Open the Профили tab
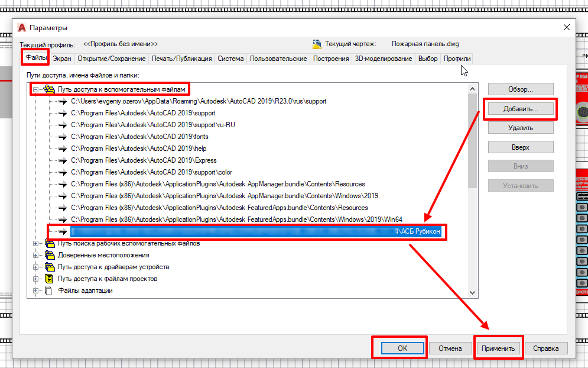The width and height of the screenshot is (588, 368). [x=457, y=59]
